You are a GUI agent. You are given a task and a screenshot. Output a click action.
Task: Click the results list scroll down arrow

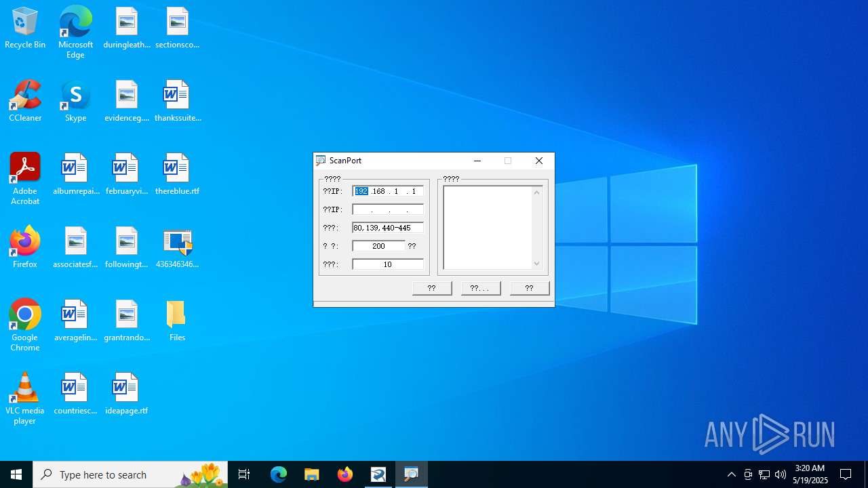(x=537, y=264)
